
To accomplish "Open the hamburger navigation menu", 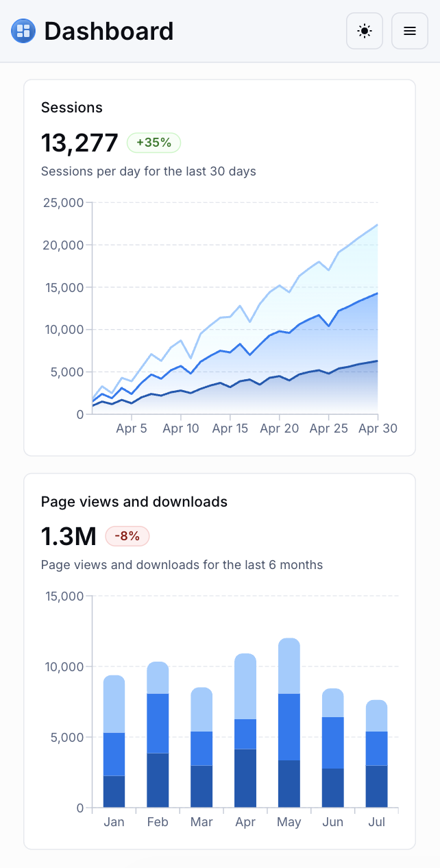I will (409, 30).
